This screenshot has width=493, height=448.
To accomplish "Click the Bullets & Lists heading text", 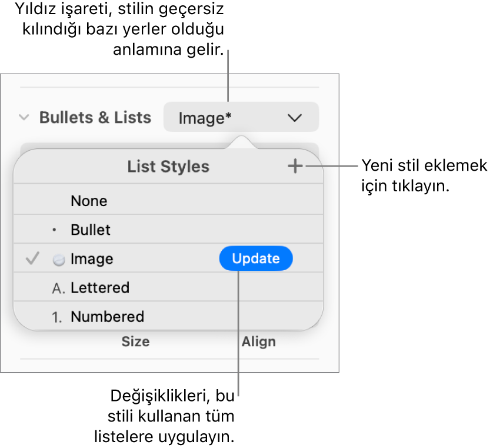I will click(95, 118).
